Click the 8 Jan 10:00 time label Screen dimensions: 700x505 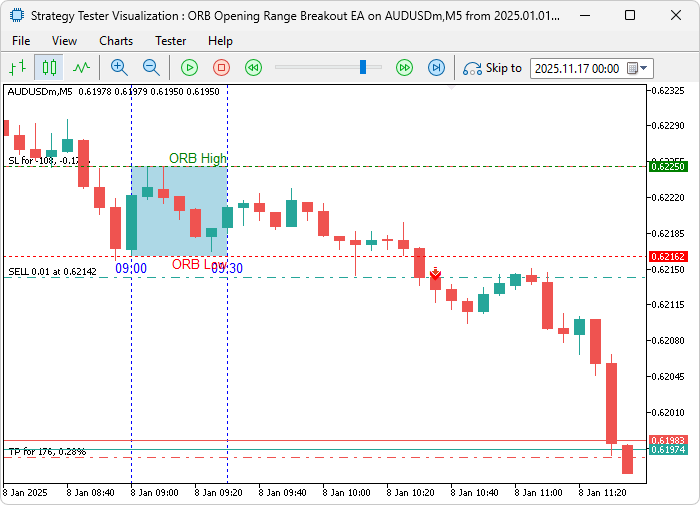pos(346,493)
